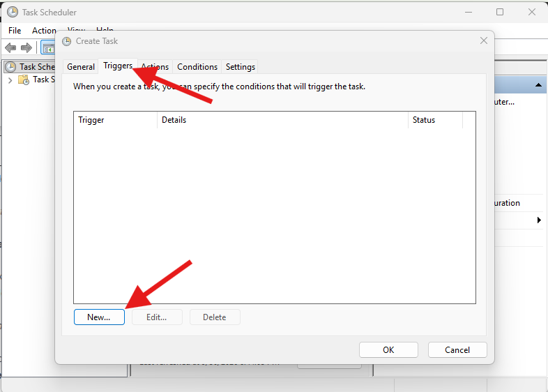Maximize the Task Scheduler window
The height and width of the screenshot is (392, 548).
click(x=500, y=12)
